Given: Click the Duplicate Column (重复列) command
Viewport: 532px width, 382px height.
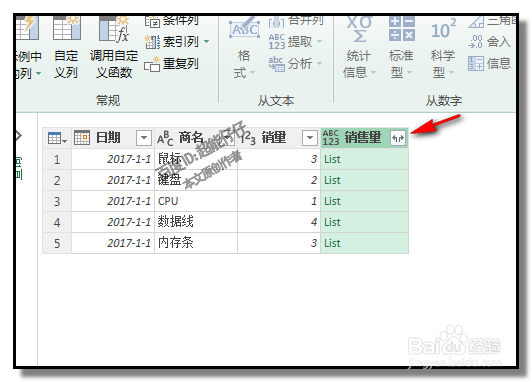Looking at the screenshot, I should (171, 64).
